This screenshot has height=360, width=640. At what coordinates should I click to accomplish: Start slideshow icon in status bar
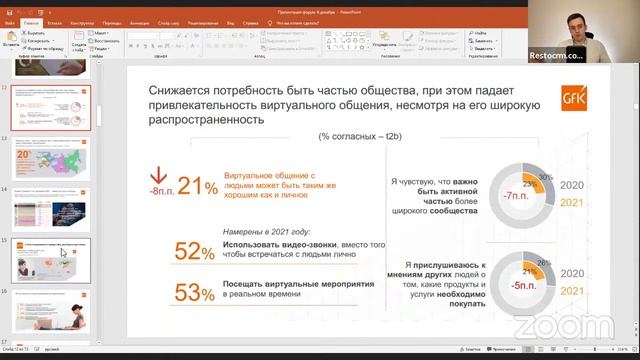click(566, 349)
